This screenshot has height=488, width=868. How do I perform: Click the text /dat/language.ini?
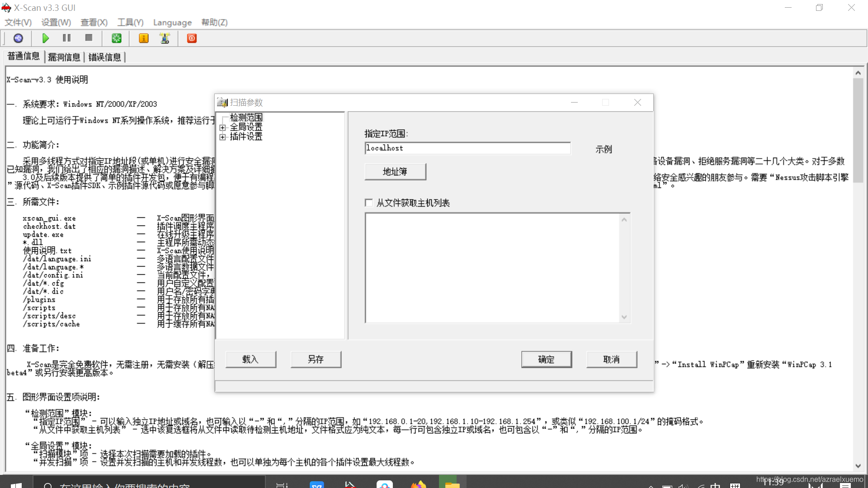point(57,259)
